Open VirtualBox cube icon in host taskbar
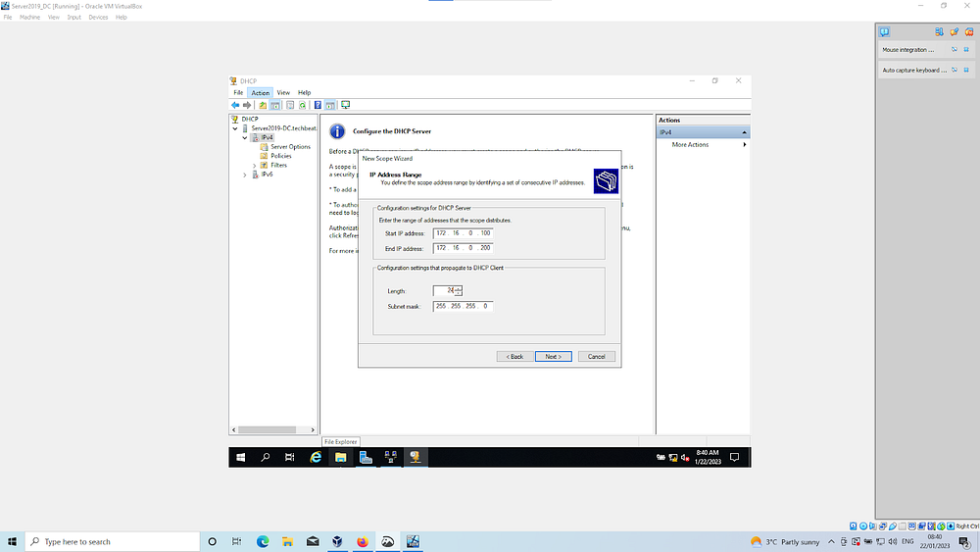This screenshot has height=552, width=980. [x=337, y=541]
